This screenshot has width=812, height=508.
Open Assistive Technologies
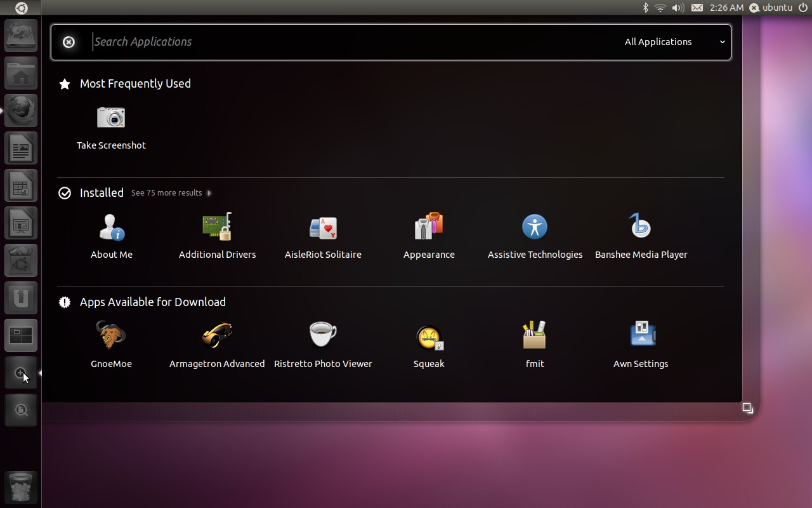pyautogui.click(x=535, y=236)
